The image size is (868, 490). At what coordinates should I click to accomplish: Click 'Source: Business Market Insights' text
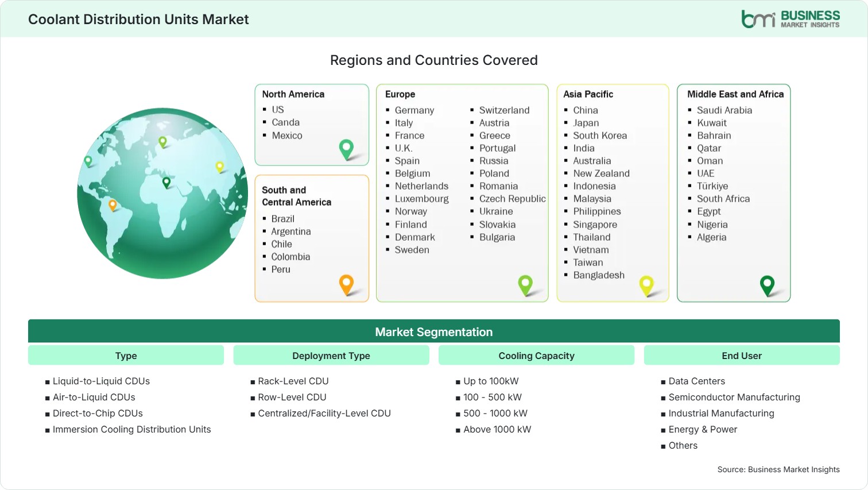[x=778, y=469]
